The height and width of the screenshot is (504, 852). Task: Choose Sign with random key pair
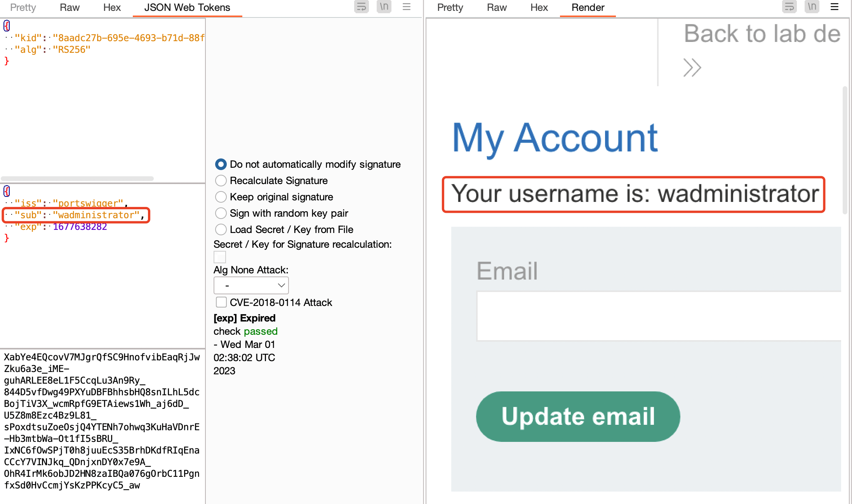click(221, 213)
